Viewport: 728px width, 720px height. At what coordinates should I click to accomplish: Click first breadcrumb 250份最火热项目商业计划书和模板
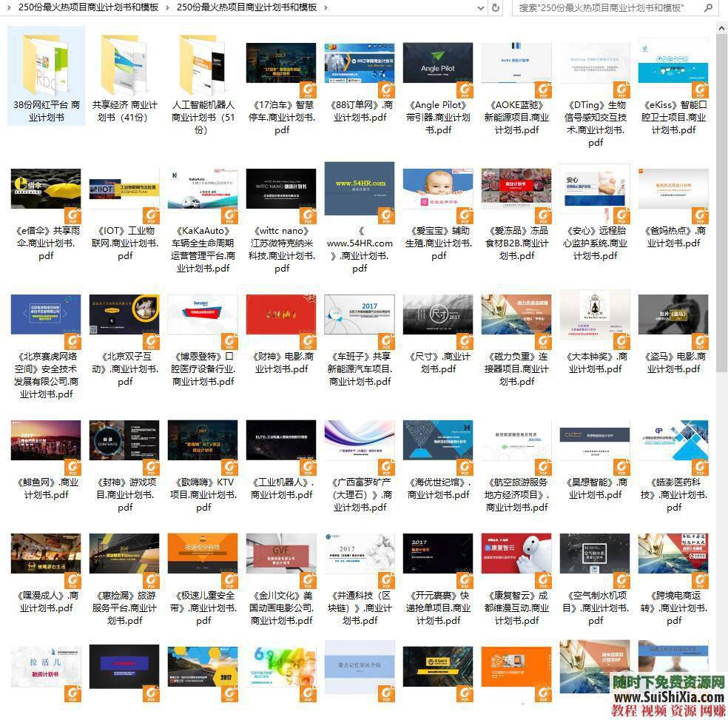(88, 7)
